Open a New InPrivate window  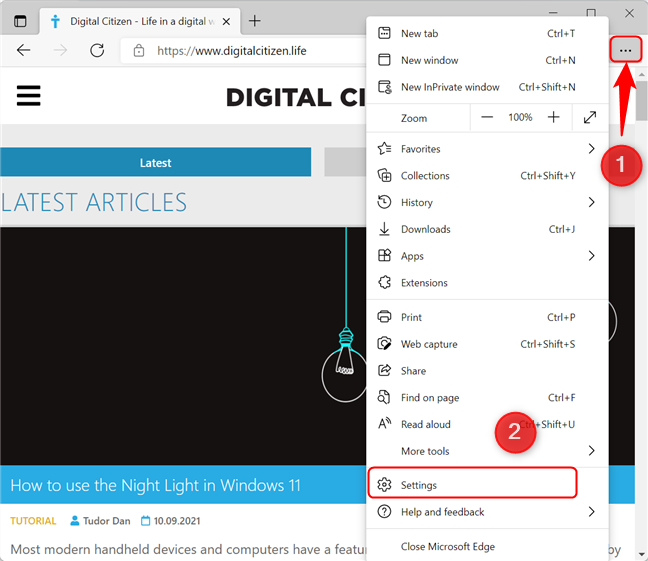[x=487, y=87]
